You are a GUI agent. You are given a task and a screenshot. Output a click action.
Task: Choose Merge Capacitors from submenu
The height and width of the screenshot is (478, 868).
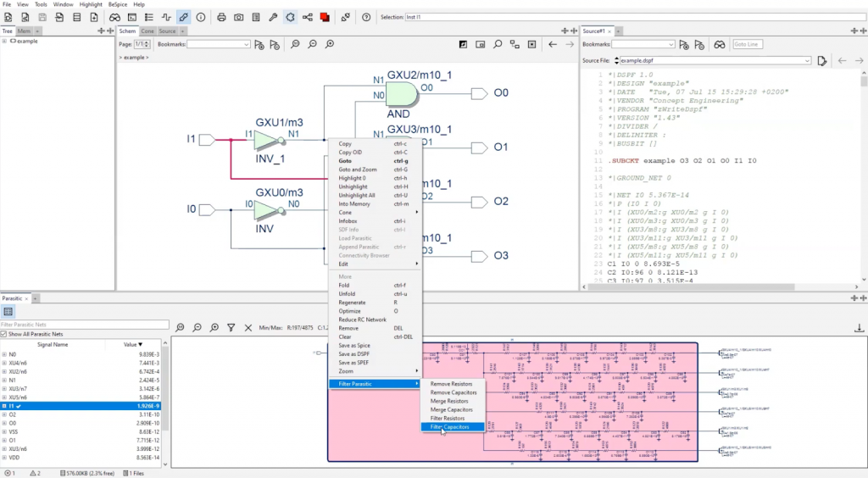point(453,410)
